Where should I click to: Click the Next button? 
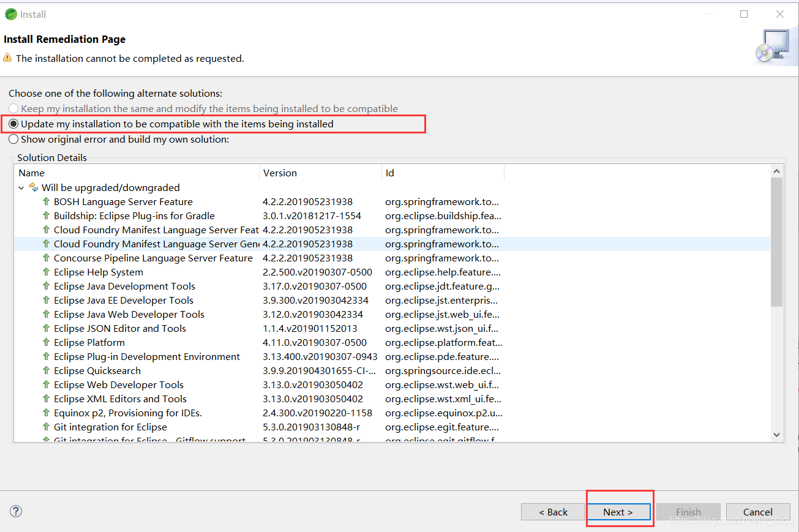click(618, 512)
